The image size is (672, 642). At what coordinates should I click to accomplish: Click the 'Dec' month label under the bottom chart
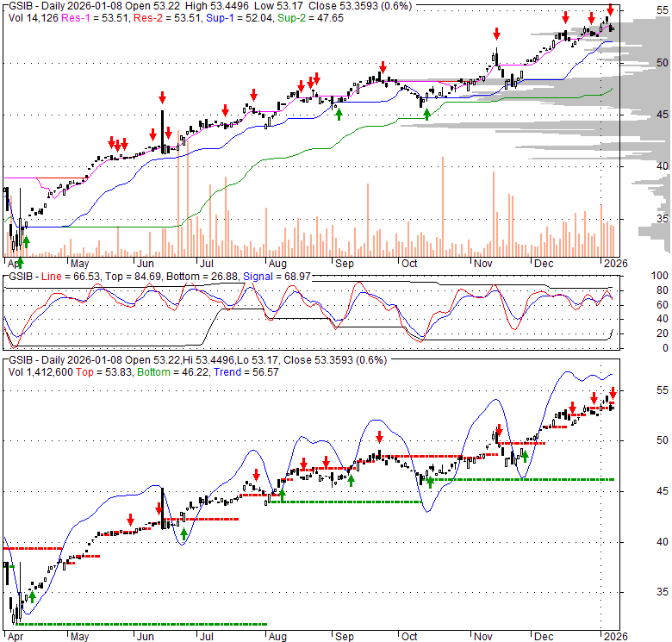point(544,637)
